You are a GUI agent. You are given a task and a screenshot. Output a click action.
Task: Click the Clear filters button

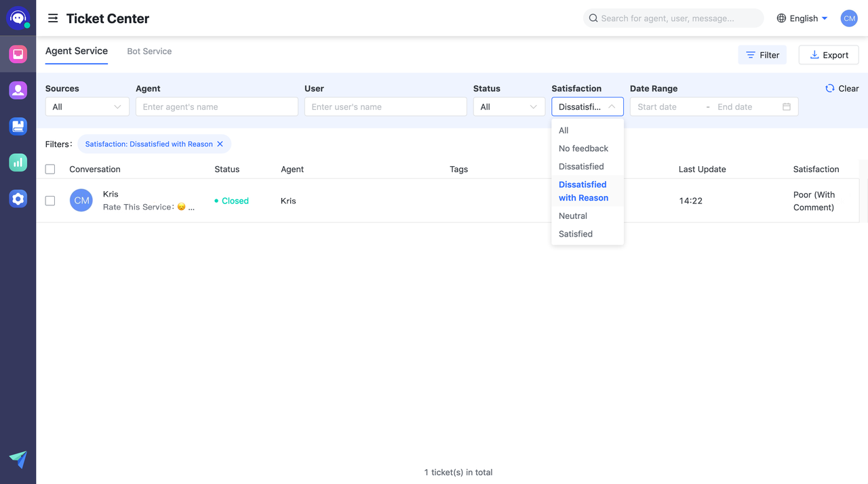pyautogui.click(x=842, y=89)
